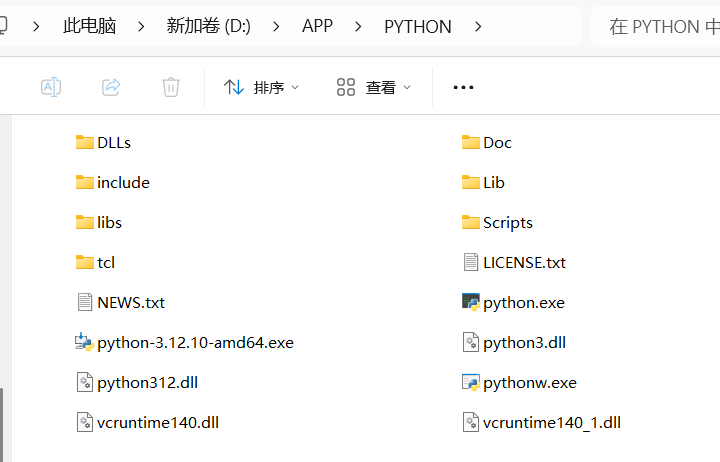Open the 排序 sort dropdown
720x462 pixels.
pyautogui.click(x=261, y=87)
